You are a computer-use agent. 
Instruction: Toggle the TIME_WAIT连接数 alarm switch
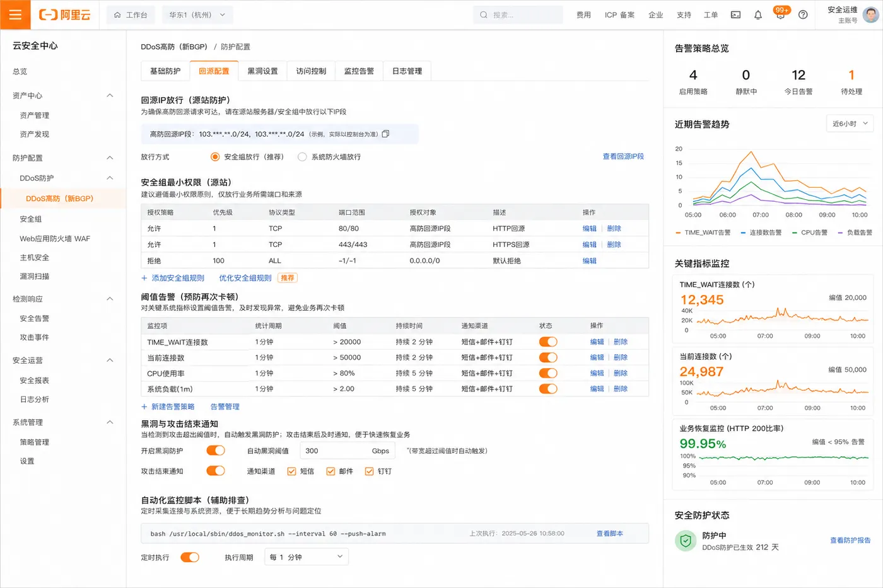(x=548, y=342)
